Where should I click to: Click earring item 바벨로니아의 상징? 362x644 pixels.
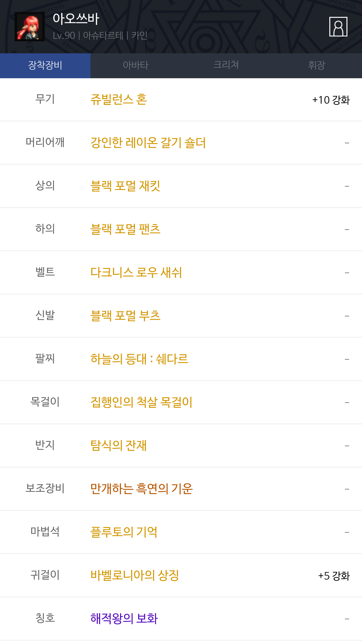(x=135, y=576)
